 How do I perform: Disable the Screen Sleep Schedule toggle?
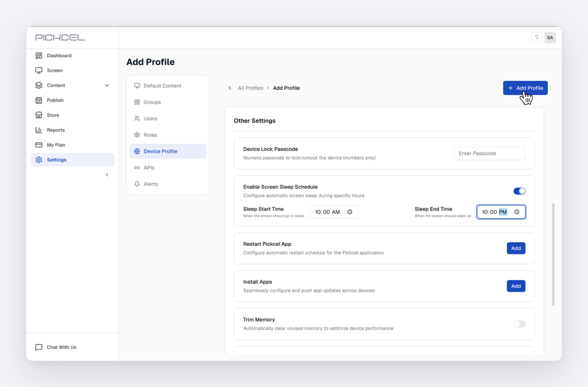click(x=519, y=191)
